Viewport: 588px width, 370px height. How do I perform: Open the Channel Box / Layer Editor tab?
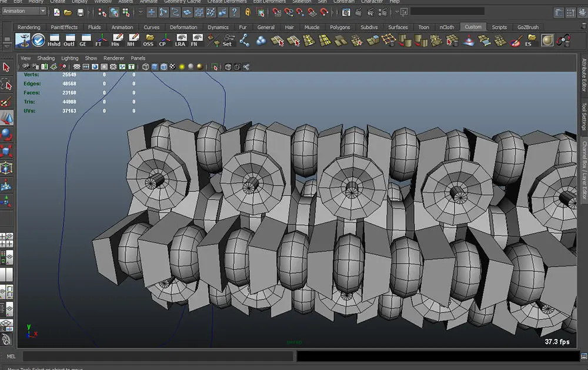[x=584, y=170]
